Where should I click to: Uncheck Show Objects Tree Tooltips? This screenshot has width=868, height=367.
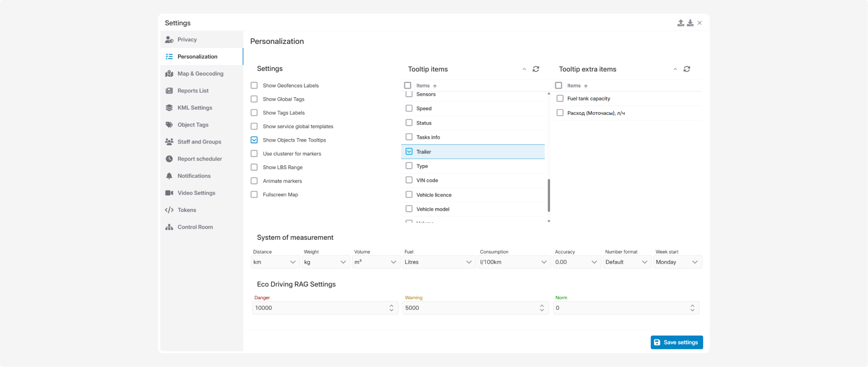tap(254, 140)
